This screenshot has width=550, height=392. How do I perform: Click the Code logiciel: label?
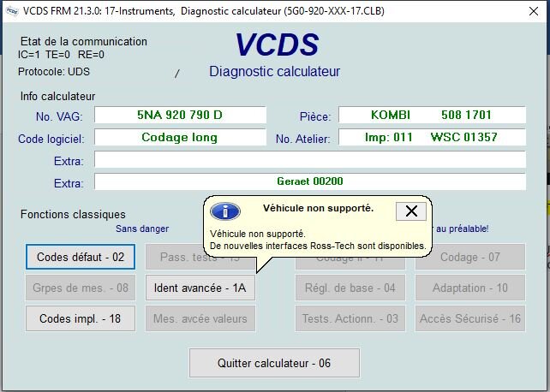(51, 139)
